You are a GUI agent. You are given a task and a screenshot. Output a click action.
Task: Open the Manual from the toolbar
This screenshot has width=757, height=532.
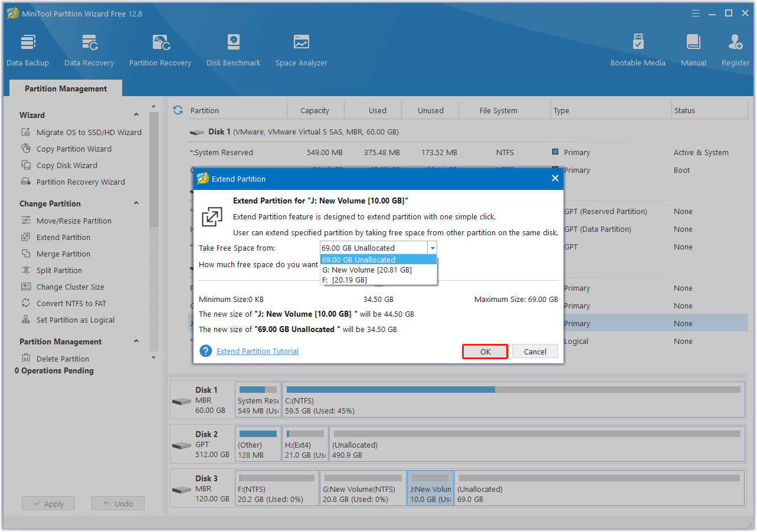tap(693, 50)
